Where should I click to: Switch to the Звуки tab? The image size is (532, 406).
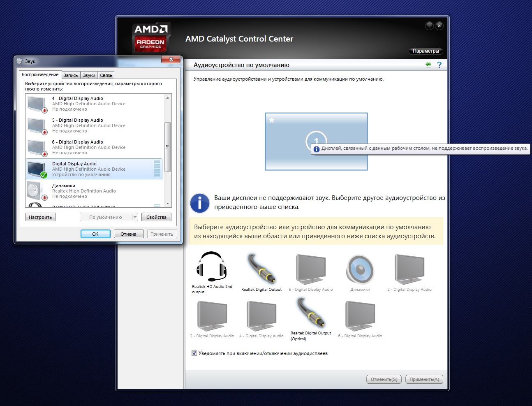click(89, 75)
